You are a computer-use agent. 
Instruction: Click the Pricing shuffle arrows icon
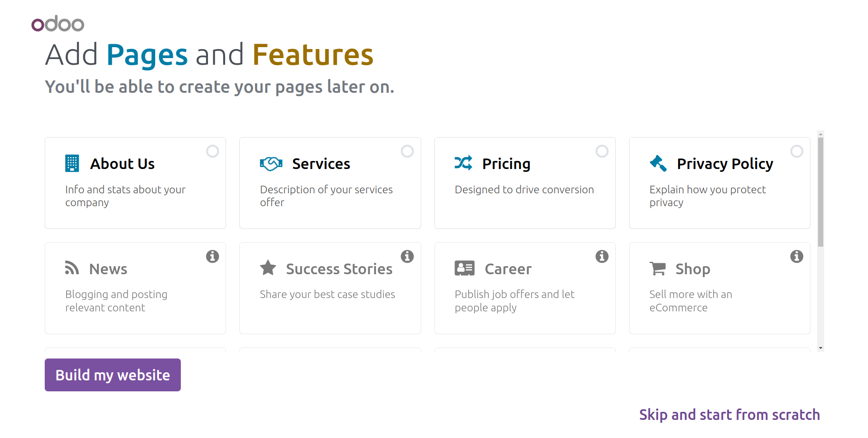[463, 163]
